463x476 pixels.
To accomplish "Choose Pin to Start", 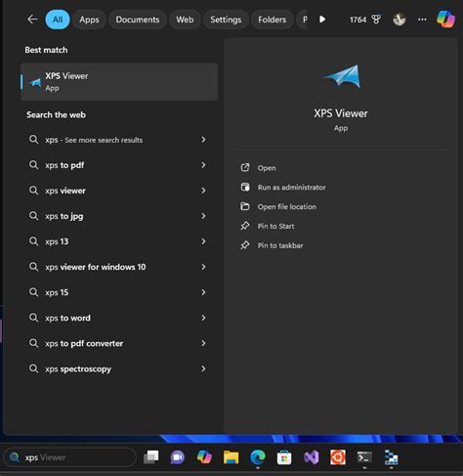I will coord(275,226).
